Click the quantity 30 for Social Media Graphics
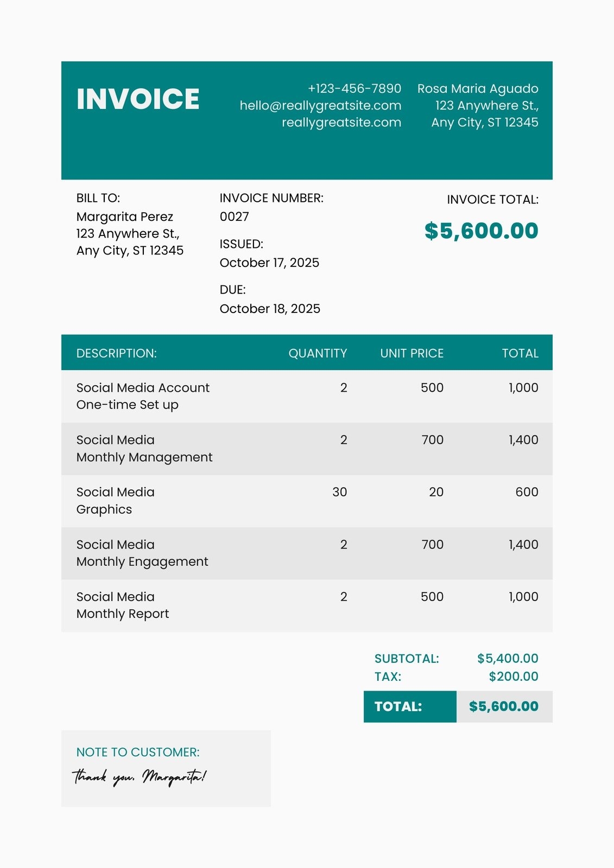 [339, 492]
